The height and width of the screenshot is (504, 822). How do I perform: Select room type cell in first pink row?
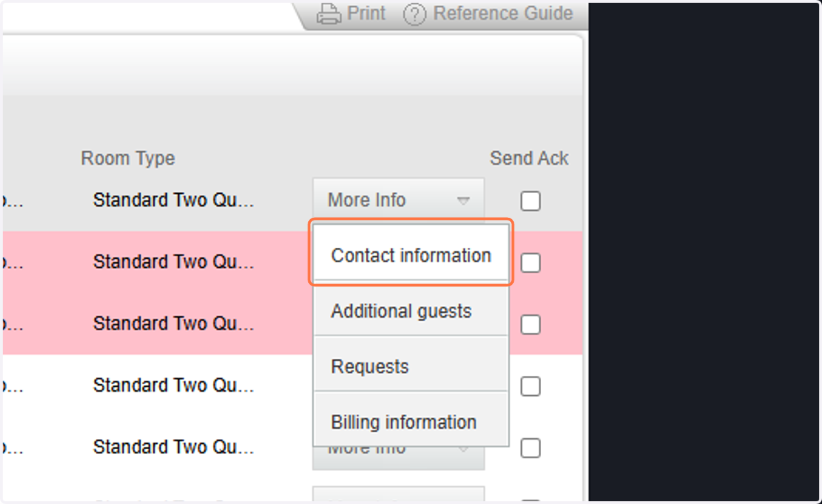click(x=173, y=262)
